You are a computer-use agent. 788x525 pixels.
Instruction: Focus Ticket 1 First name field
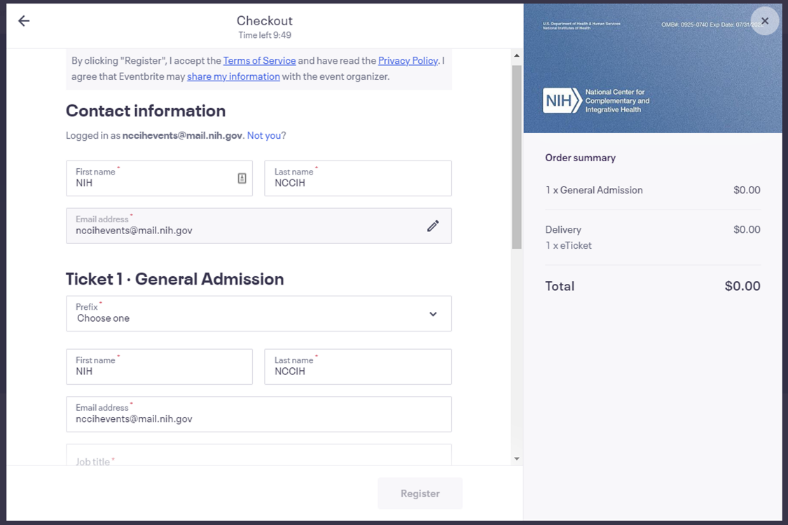(x=159, y=367)
